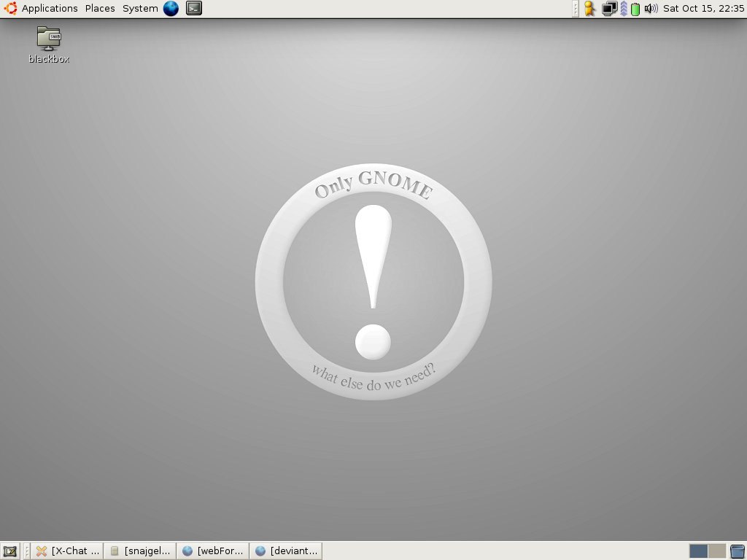
Task: Launch the web browser globe icon in top panel
Action: tap(171, 9)
